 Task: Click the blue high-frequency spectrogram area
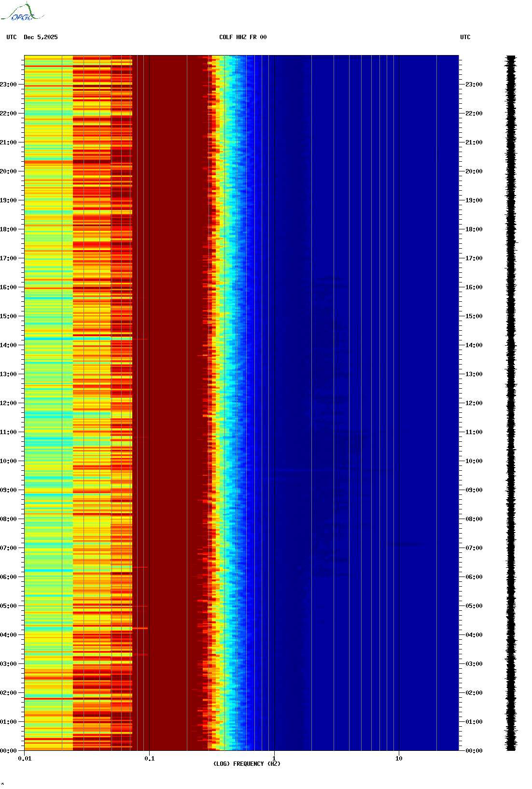[357, 403]
